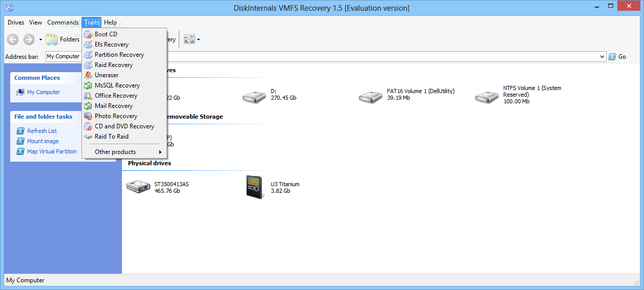This screenshot has width=644, height=290.
Task: Expand the address bar dropdown
Action: click(x=603, y=57)
